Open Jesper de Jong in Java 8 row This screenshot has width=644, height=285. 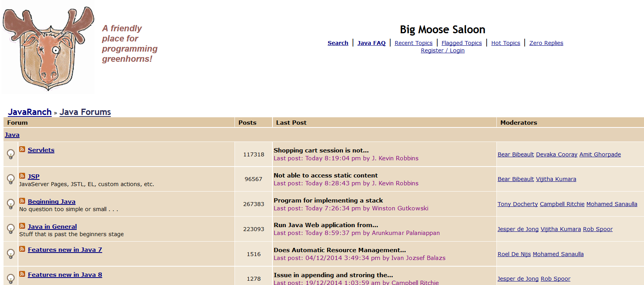(x=518, y=279)
